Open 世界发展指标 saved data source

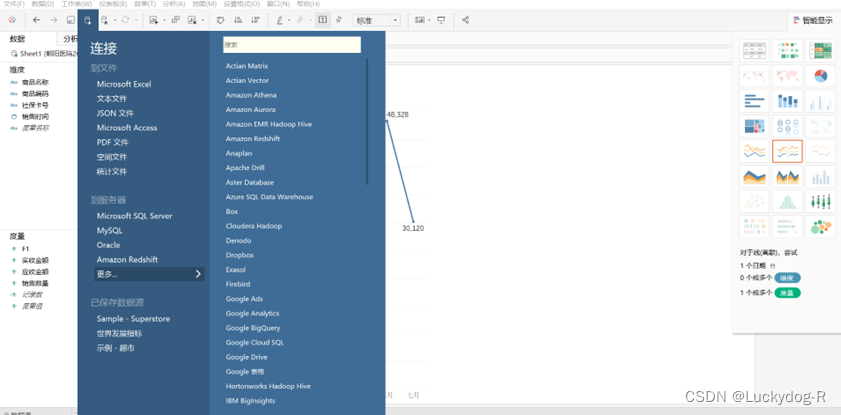(x=120, y=334)
